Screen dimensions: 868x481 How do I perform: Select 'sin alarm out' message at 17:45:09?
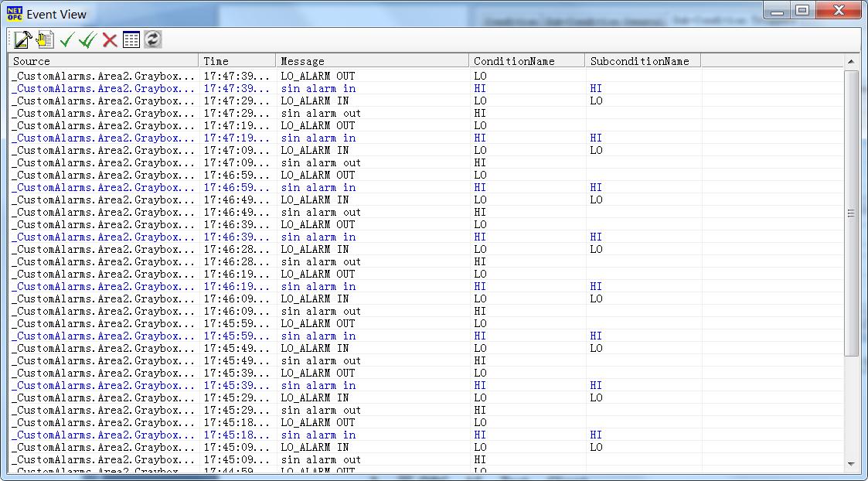[321, 460]
